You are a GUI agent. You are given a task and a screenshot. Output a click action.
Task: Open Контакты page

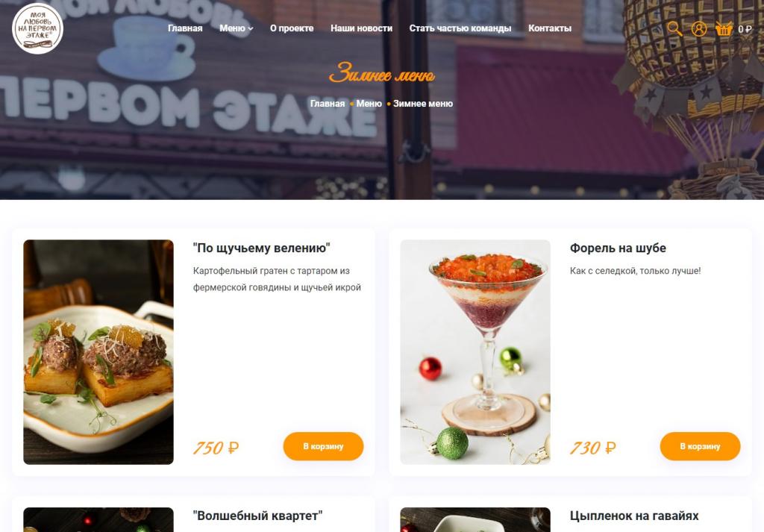click(x=550, y=28)
